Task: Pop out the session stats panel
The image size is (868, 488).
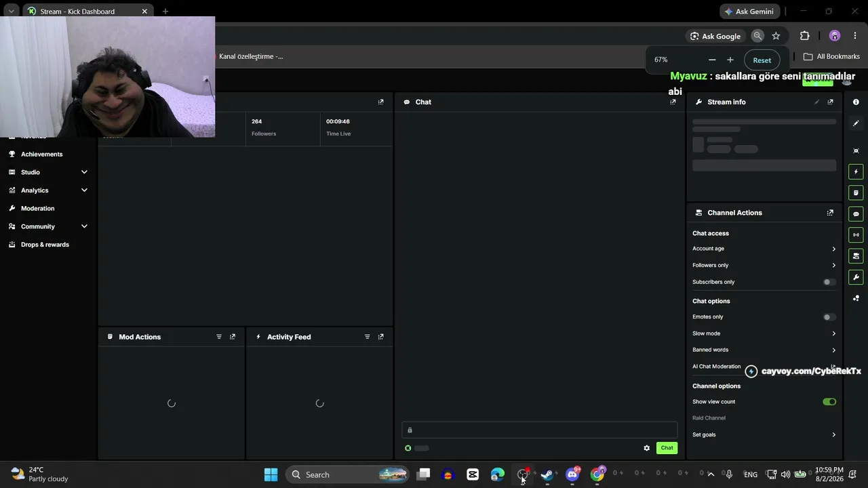Action: [x=380, y=102]
